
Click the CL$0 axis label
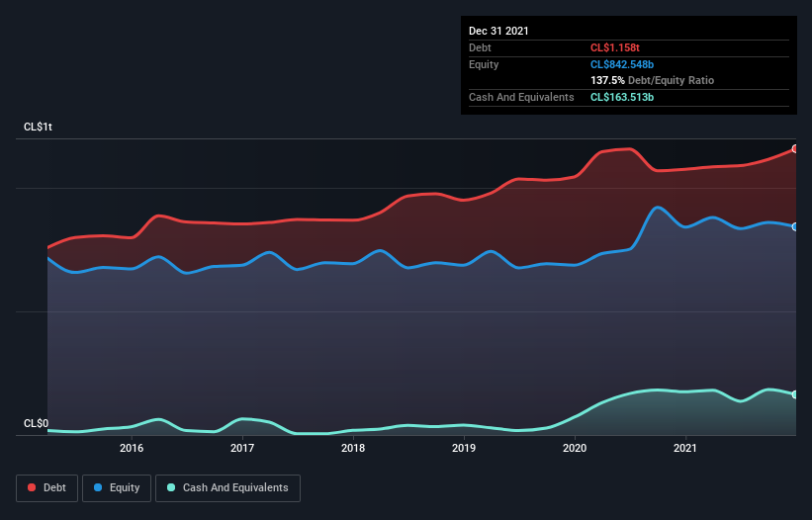(x=37, y=423)
